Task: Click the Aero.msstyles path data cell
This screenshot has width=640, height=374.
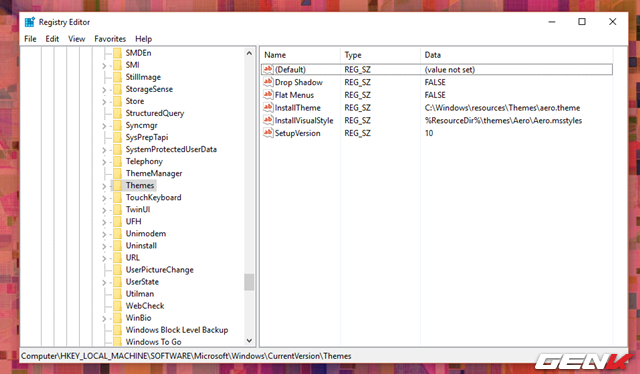Action: tap(503, 120)
